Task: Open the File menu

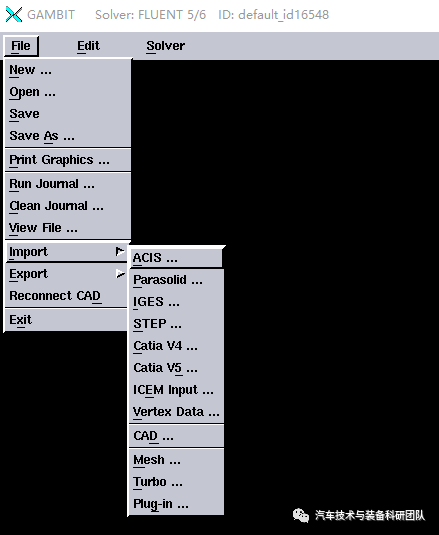Action: (21, 46)
